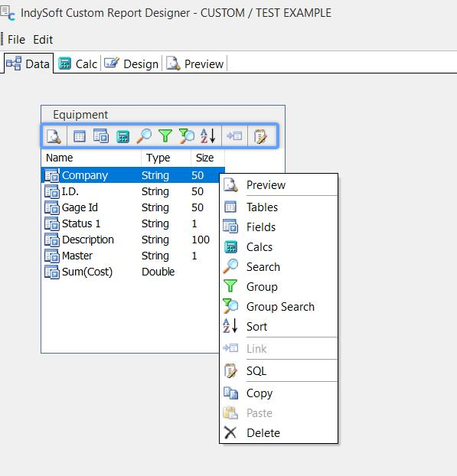Click the field icon beside Status 1

pyautogui.click(x=52, y=223)
